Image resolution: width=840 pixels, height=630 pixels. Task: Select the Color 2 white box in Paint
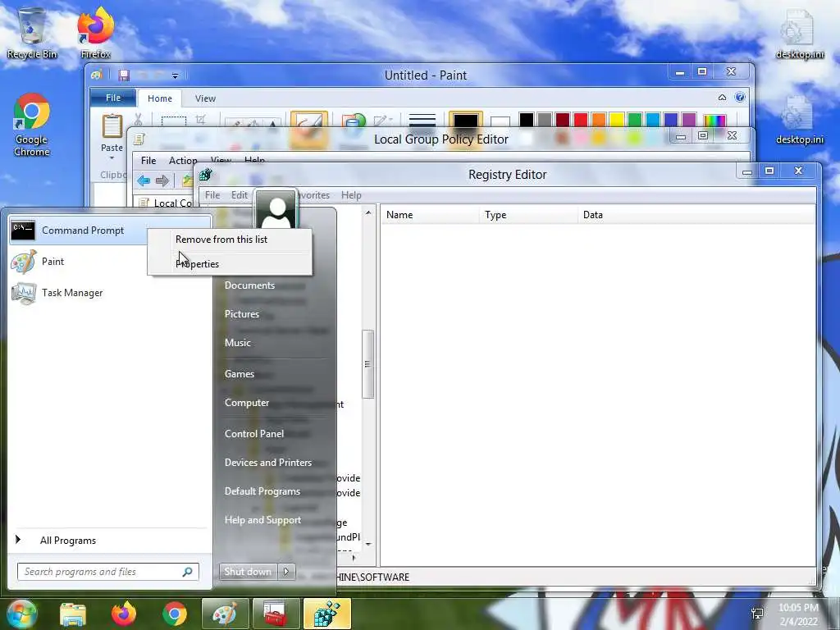[500, 121]
